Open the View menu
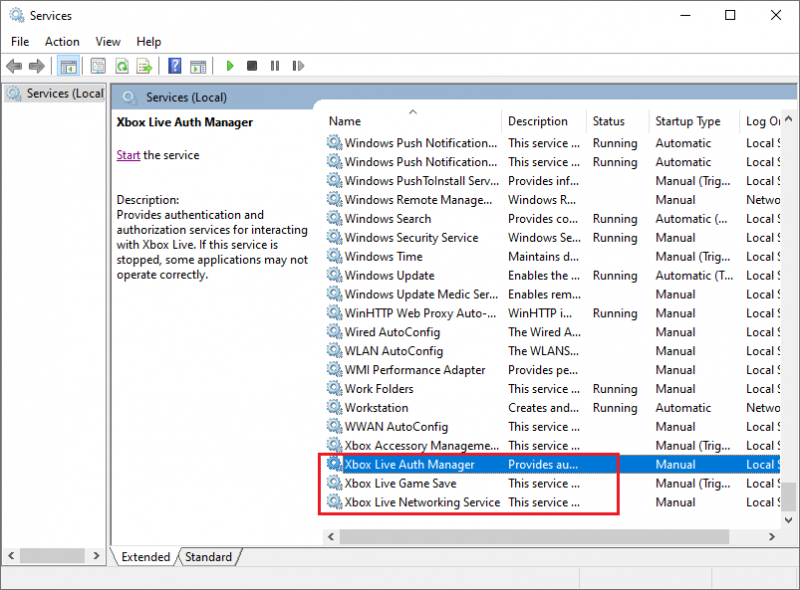Image resolution: width=800 pixels, height=590 pixels. point(108,42)
